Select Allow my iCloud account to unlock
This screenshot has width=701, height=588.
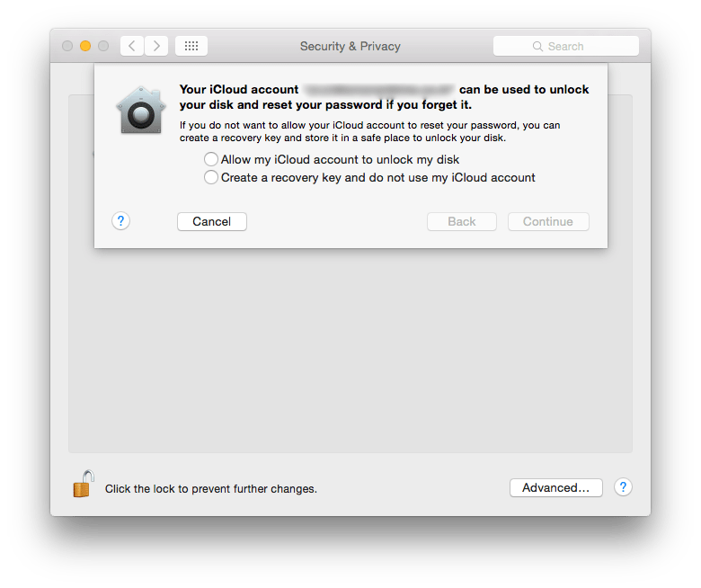[x=211, y=159]
